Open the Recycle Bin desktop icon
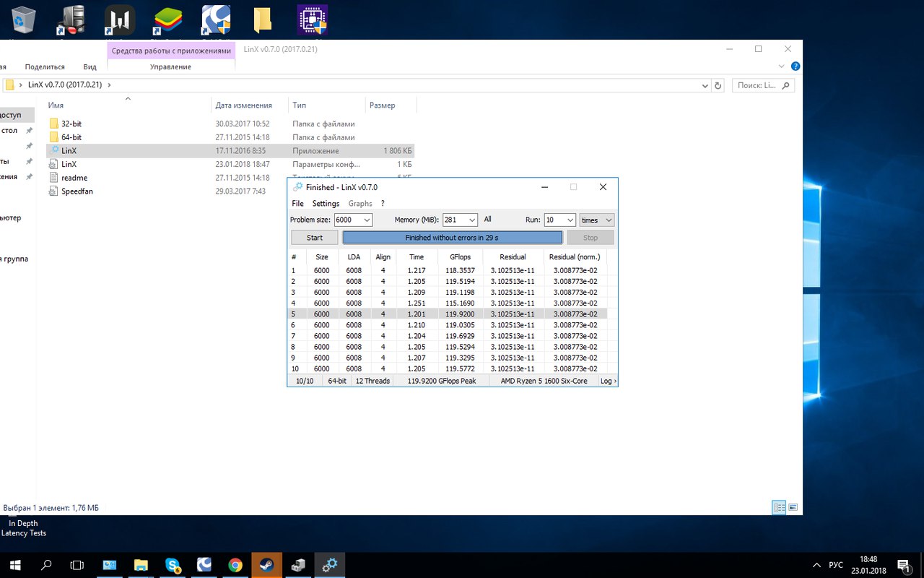The width and height of the screenshot is (924, 578). point(24,20)
